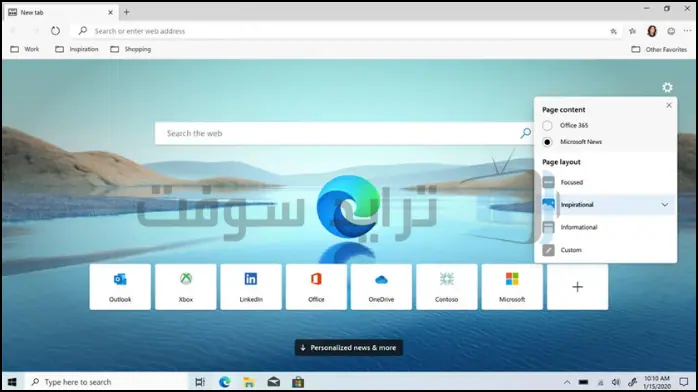
Task: Open the Settings and more ellipsis menu
Action: 687,31
